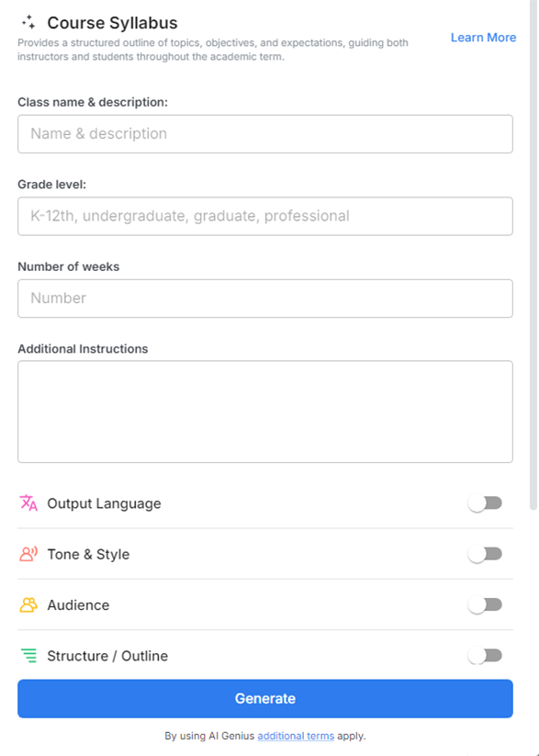Click the Audience people icon

(x=27, y=604)
